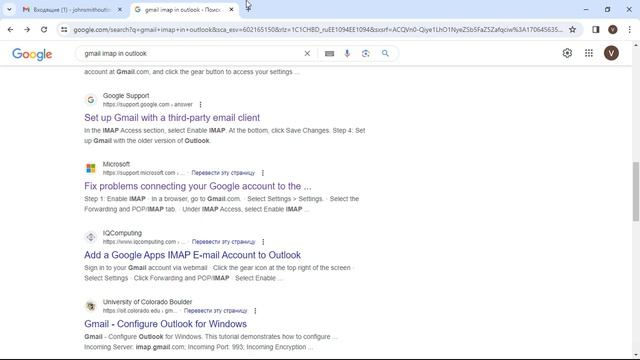The image size is (640, 360).
Task: Translate the IQComputing result page
Action: point(223,242)
